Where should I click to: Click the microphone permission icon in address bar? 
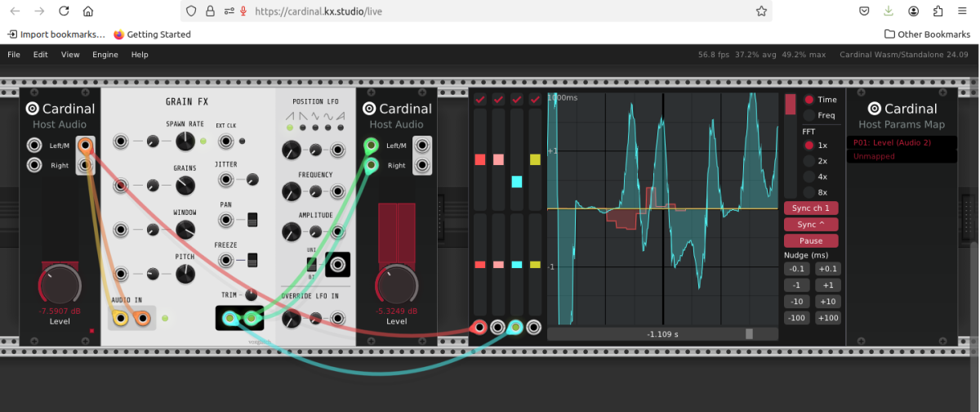(243, 11)
